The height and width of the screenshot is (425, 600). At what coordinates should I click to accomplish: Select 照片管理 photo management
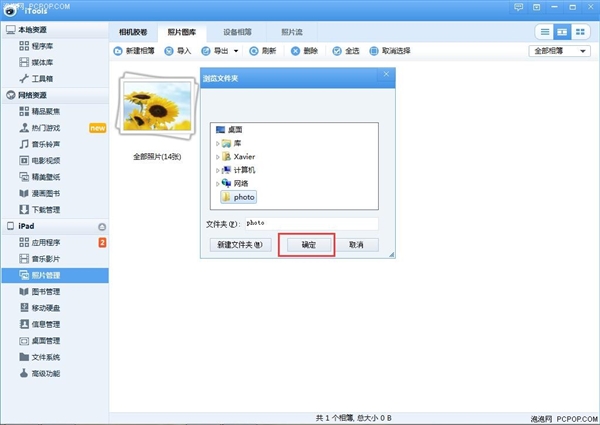[55, 275]
